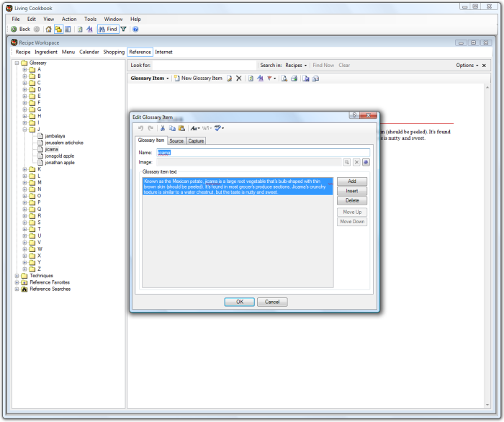The image size is (504, 422).
Task: Expand the Reference Favorites node
Action: (17, 282)
